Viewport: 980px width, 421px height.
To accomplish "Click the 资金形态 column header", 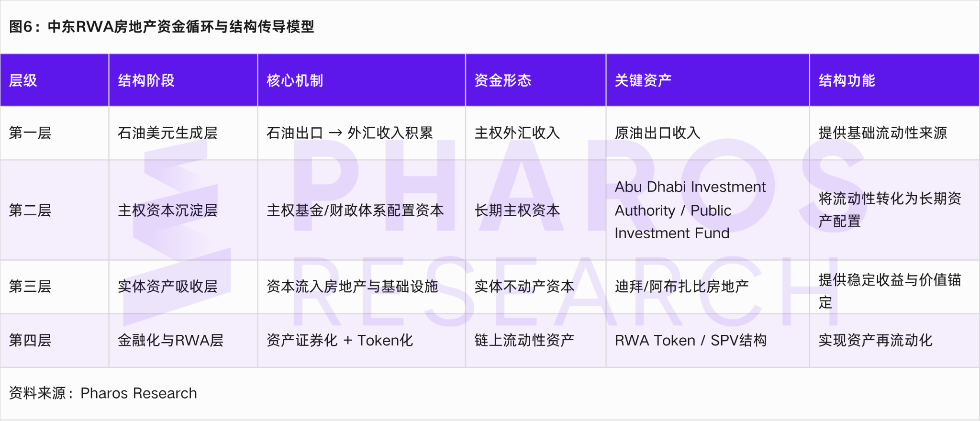I will click(502, 80).
